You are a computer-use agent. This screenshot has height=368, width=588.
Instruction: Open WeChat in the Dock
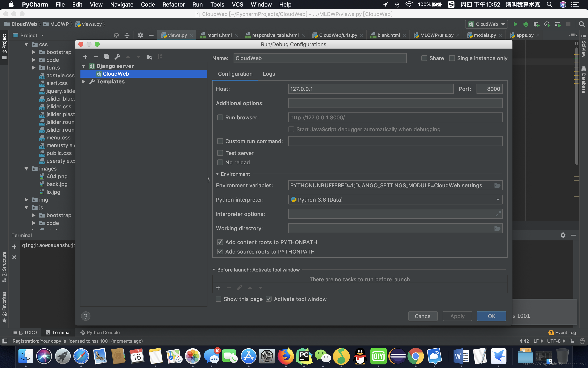click(323, 356)
